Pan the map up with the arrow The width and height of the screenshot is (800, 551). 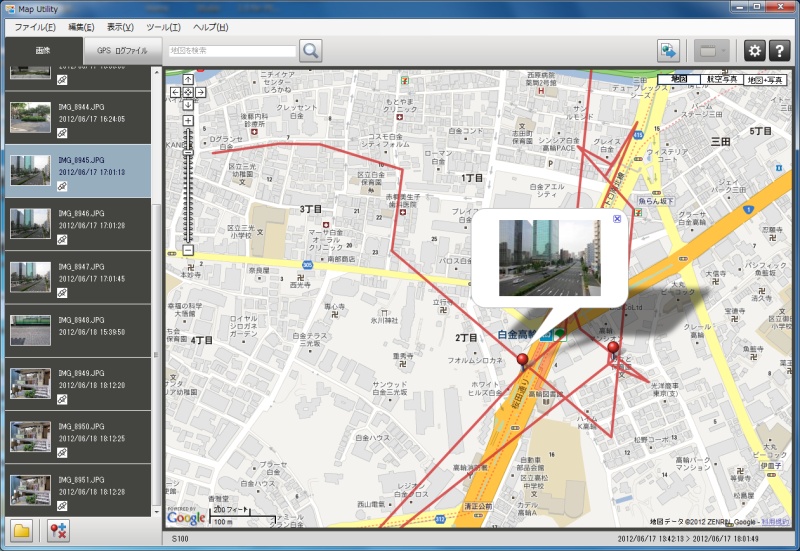pos(188,80)
